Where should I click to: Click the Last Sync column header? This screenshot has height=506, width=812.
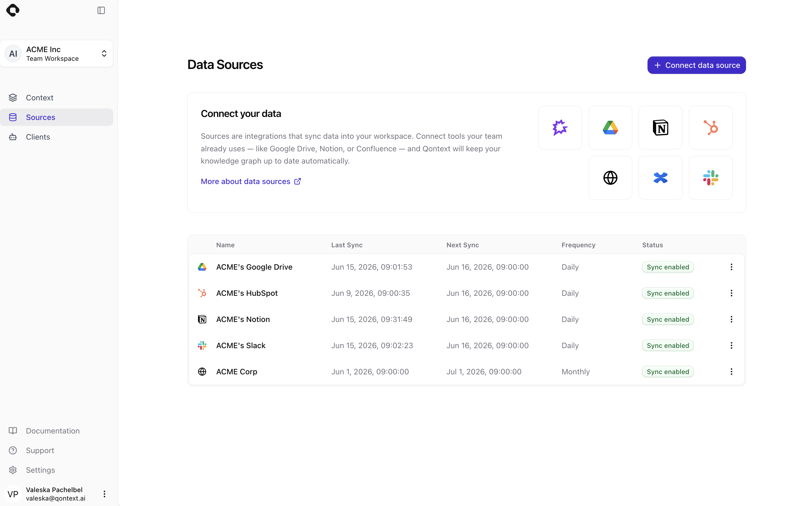(347, 245)
